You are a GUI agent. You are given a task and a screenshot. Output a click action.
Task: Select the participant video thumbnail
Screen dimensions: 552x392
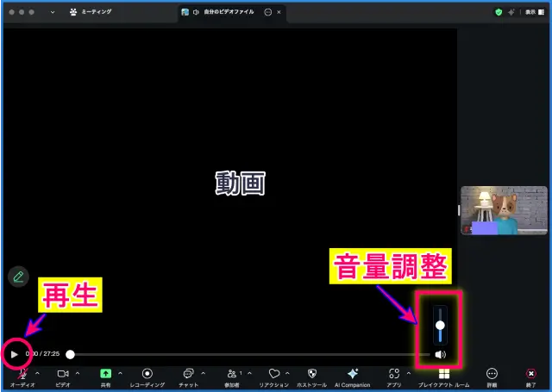[x=504, y=210]
